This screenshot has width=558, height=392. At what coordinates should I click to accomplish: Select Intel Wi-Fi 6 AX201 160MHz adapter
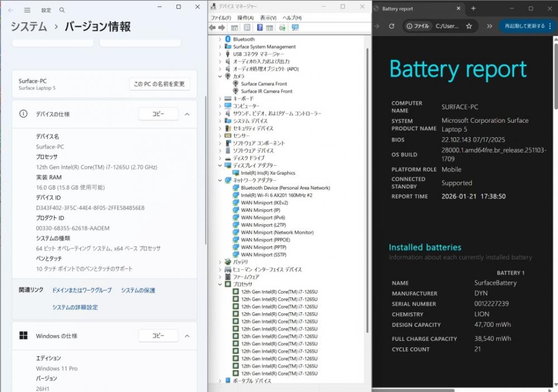point(276,195)
